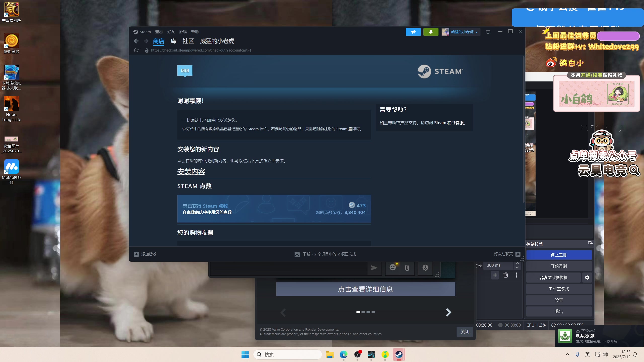Open the 游戏 menu
The image size is (644, 362).
click(183, 32)
